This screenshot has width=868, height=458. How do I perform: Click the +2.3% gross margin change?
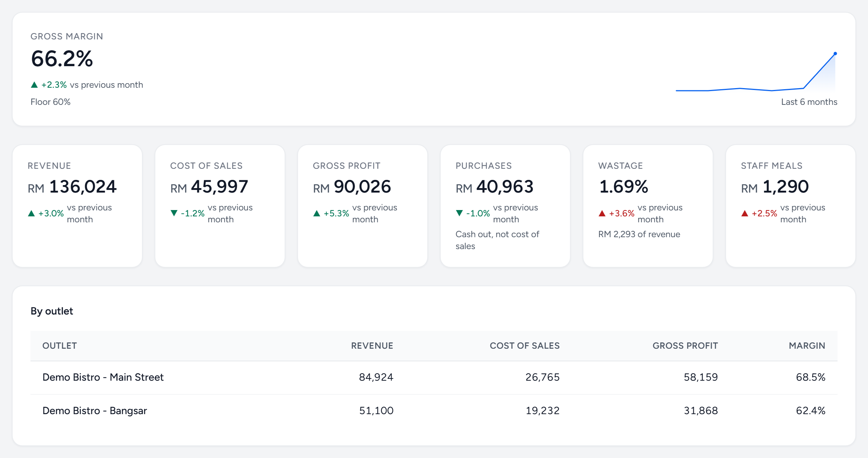54,85
